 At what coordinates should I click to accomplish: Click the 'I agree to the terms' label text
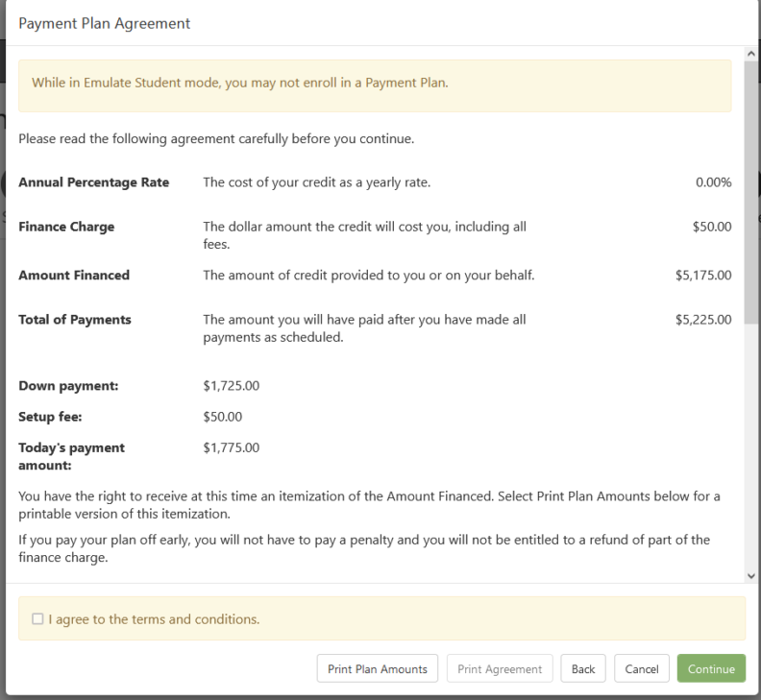(154, 619)
